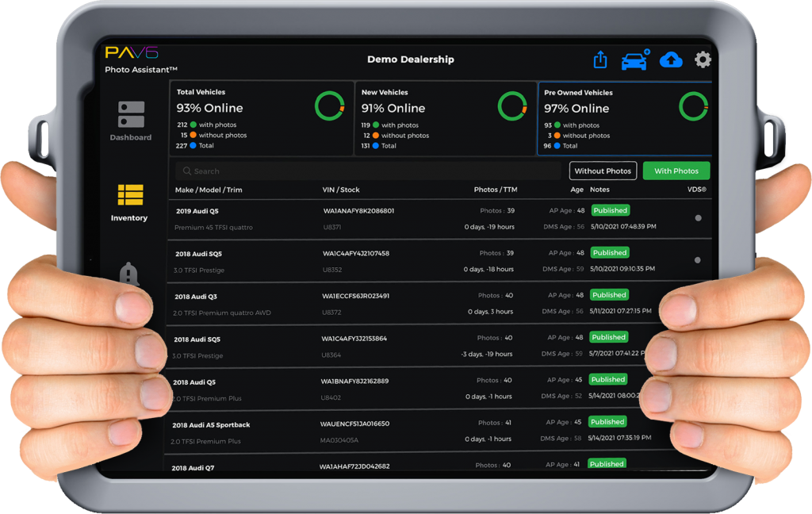Open the notifications bell in sidebar
The width and height of the screenshot is (812, 514).
point(128,274)
